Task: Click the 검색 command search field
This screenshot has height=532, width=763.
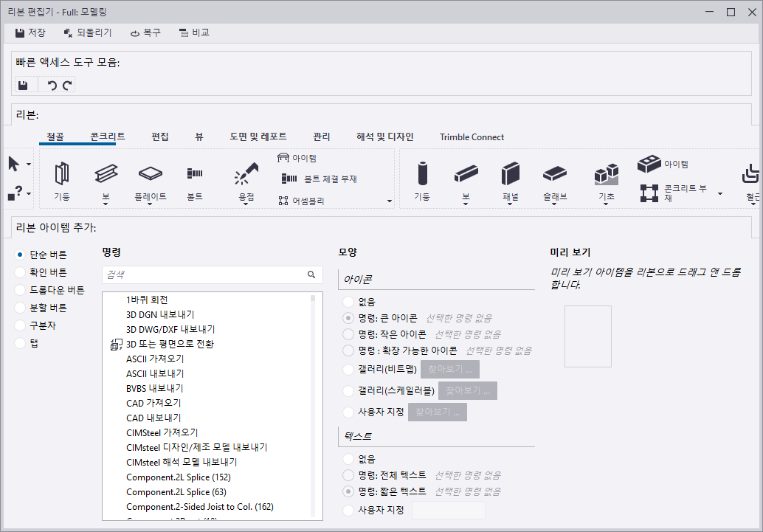Action: tap(204, 274)
